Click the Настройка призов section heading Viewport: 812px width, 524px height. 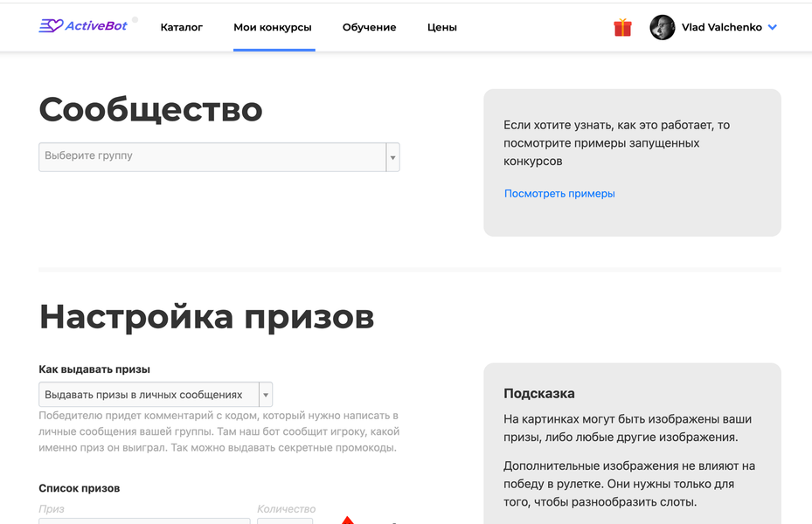tap(206, 317)
